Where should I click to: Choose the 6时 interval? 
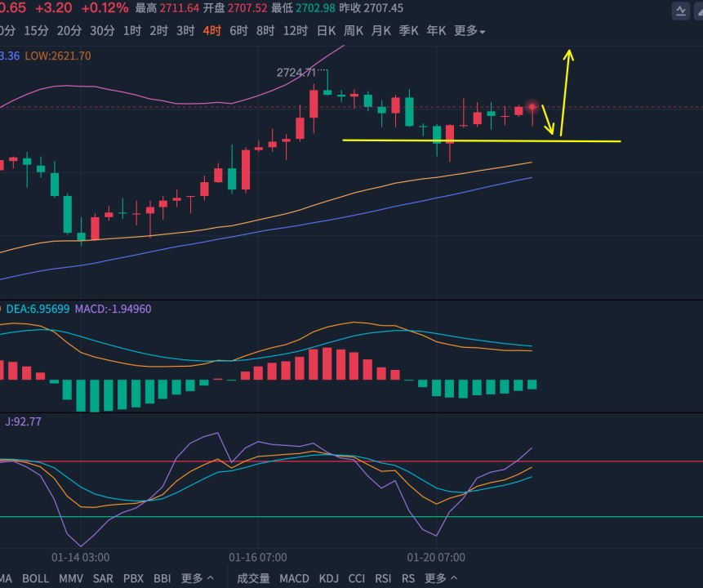238,31
